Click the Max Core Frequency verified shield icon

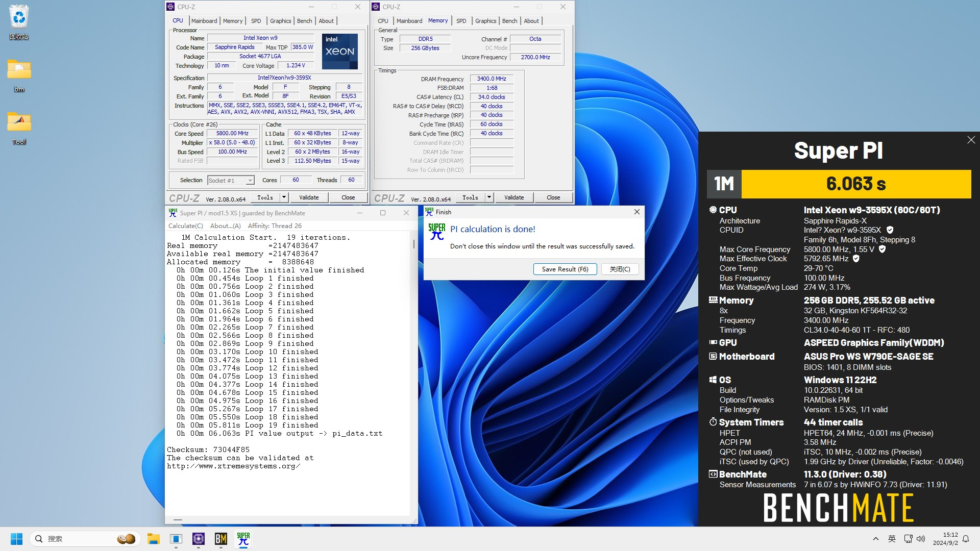point(882,249)
